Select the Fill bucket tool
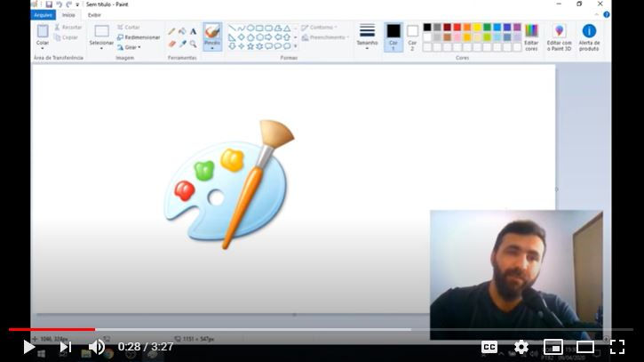Screen dimensions: 644x362 [182, 32]
